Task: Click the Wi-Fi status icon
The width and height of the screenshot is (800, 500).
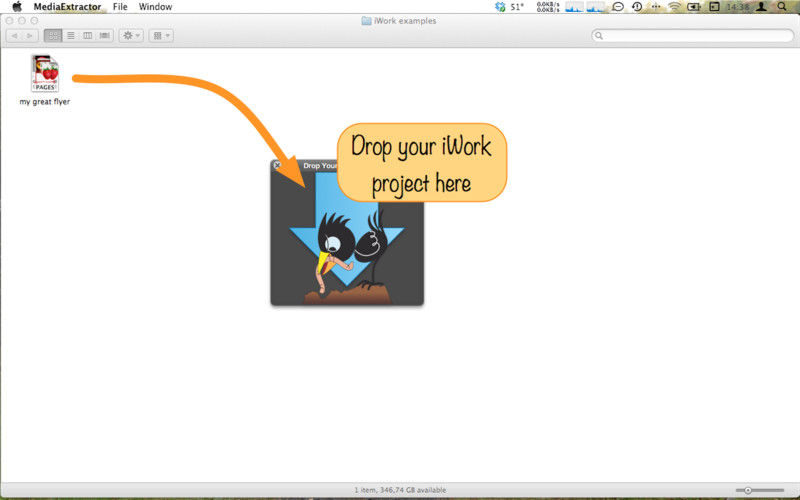Action: [674, 7]
